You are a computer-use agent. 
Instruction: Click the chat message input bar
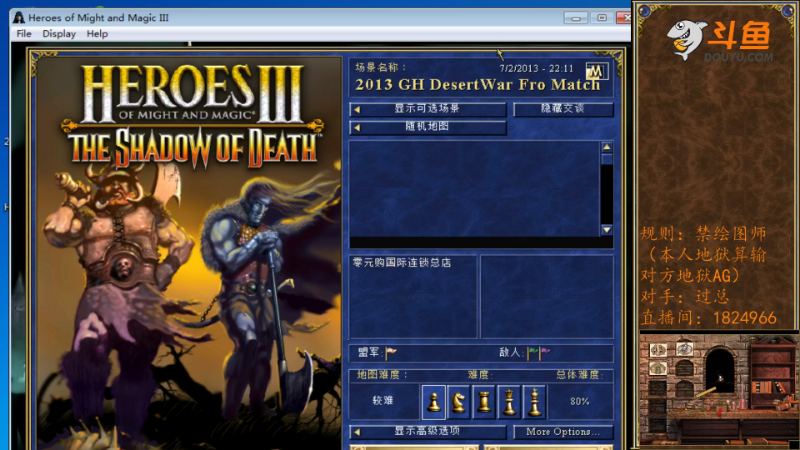click(481, 243)
